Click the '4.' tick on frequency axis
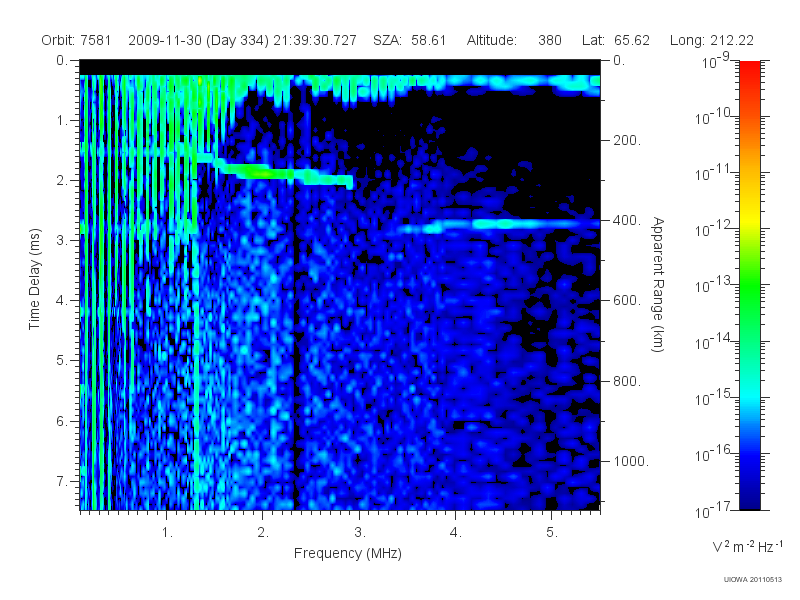This screenshot has width=800, height=600. [456, 533]
